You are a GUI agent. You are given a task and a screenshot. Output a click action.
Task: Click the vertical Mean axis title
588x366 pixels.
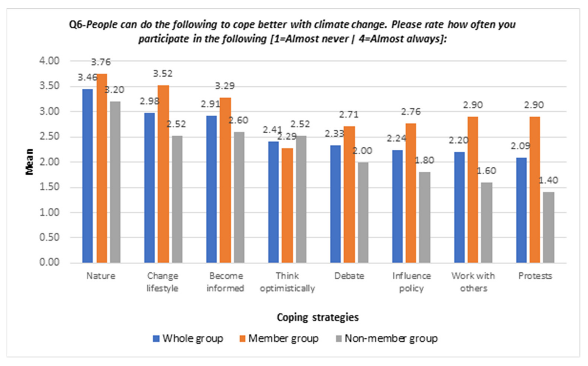click(x=29, y=162)
